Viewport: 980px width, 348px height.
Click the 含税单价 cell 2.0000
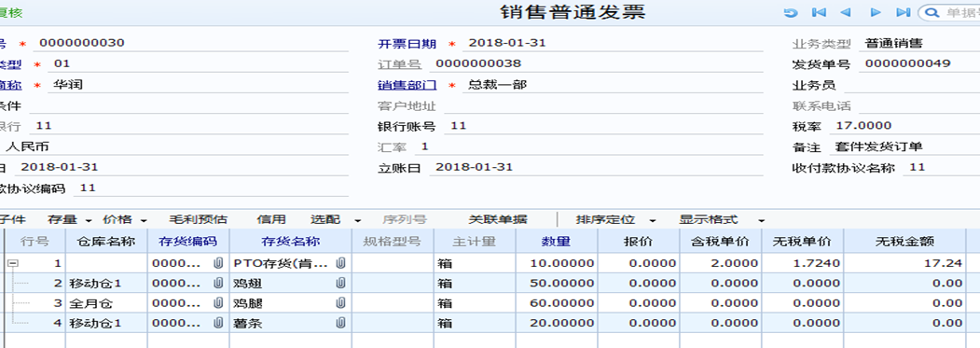click(x=721, y=263)
